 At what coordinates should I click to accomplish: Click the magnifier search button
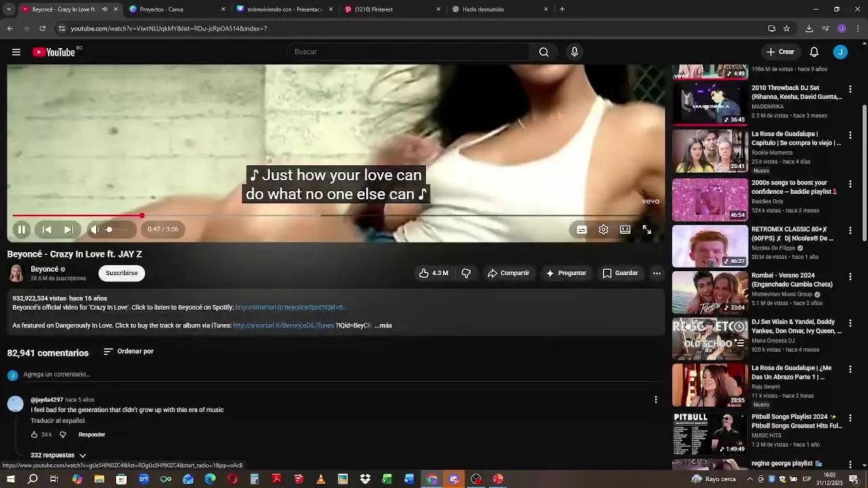tap(544, 52)
